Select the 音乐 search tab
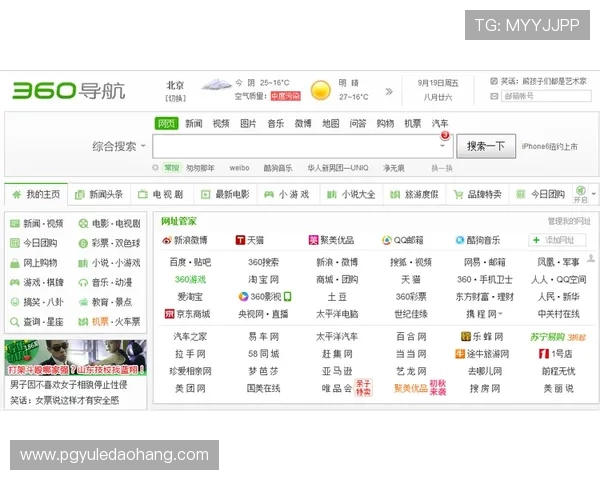 [x=276, y=123]
